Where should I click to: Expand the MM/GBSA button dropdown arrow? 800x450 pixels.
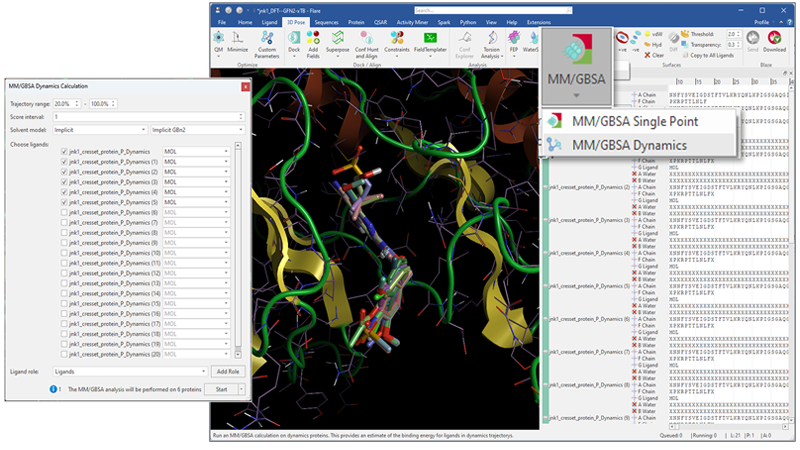577,95
